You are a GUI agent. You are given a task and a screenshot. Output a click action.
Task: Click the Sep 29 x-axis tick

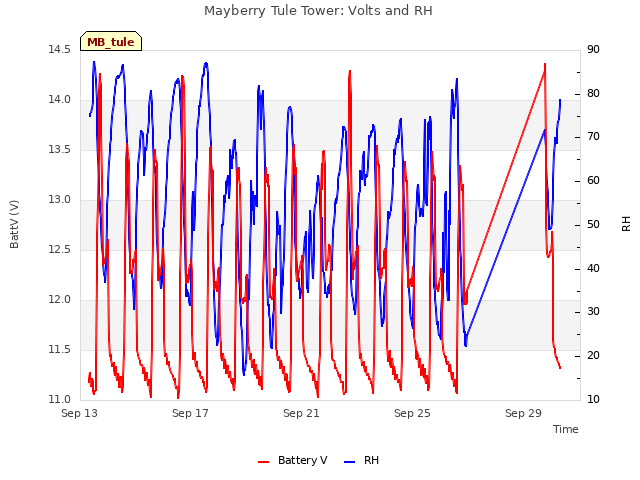(523, 413)
